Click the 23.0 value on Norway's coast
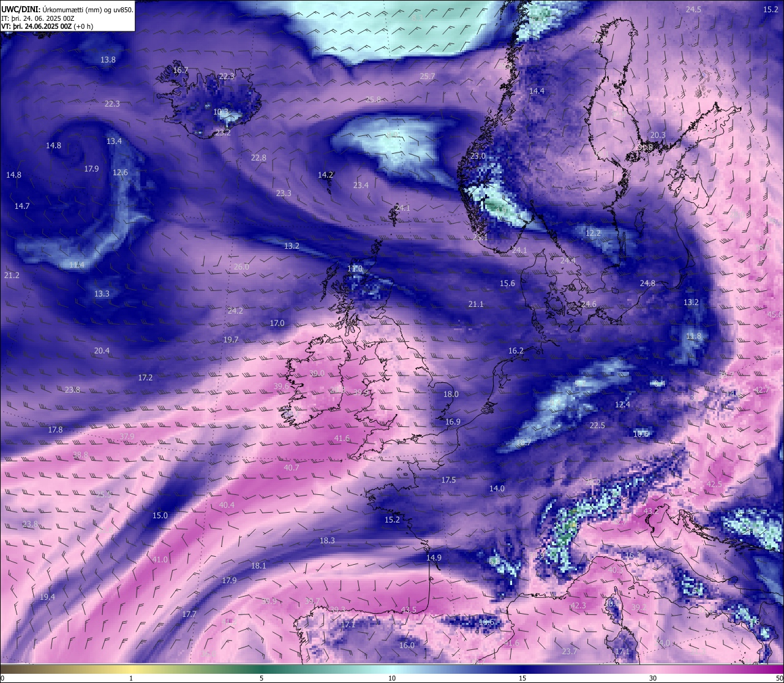The height and width of the screenshot is (683, 784). [478, 156]
